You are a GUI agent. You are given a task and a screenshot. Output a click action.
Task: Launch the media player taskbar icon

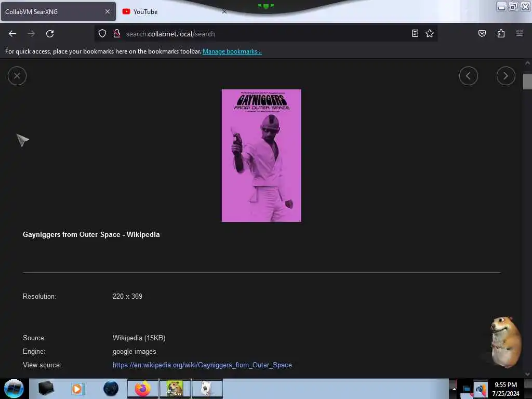point(77,389)
